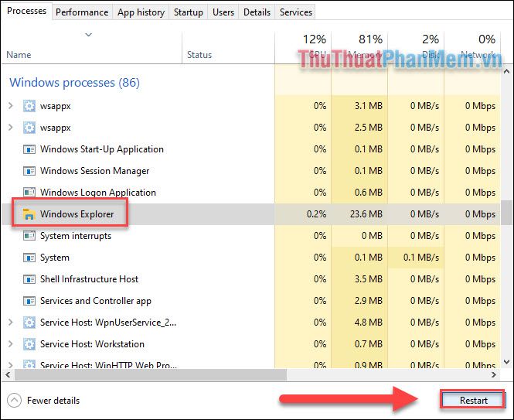Screen dimensions: 514x420
Task: Expand Service Host: Workstation group
Action: coord(11,344)
